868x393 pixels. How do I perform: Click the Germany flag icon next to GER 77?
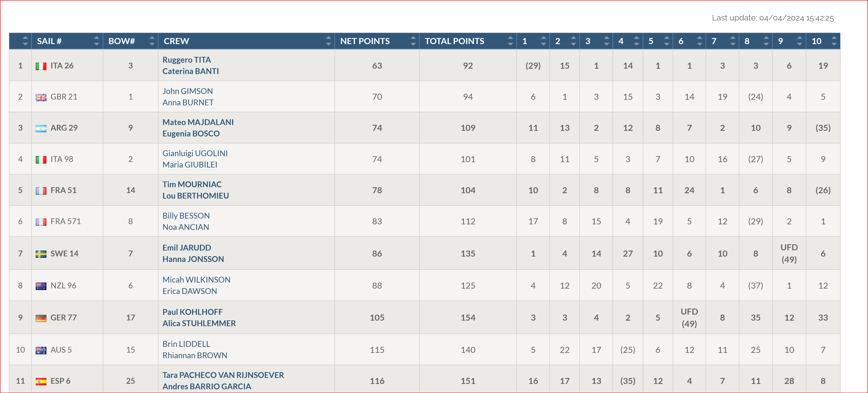[41, 318]
